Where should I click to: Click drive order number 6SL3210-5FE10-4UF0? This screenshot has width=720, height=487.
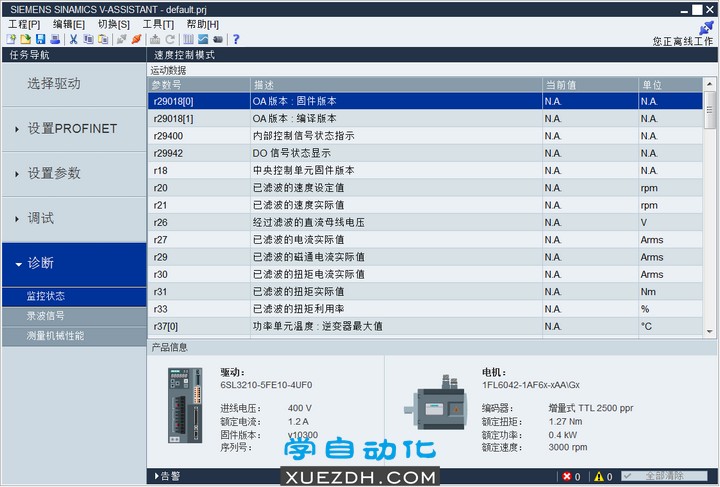(x=266, y=385)
